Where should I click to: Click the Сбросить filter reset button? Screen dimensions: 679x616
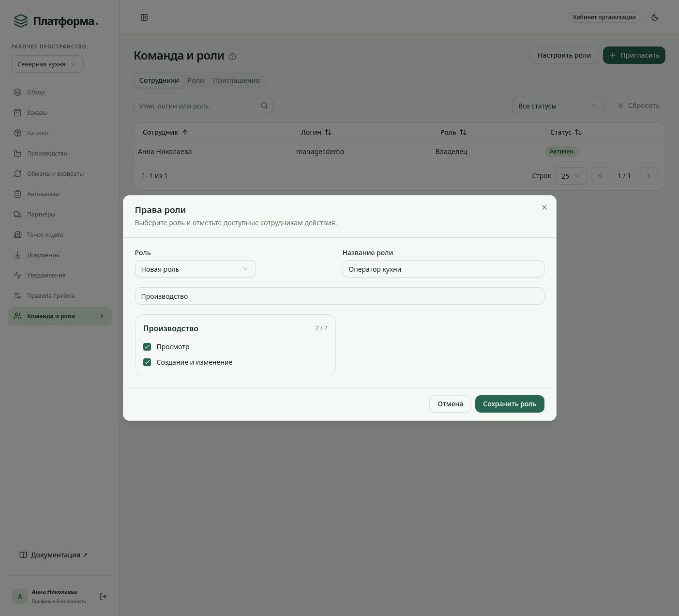pos(638,106)
